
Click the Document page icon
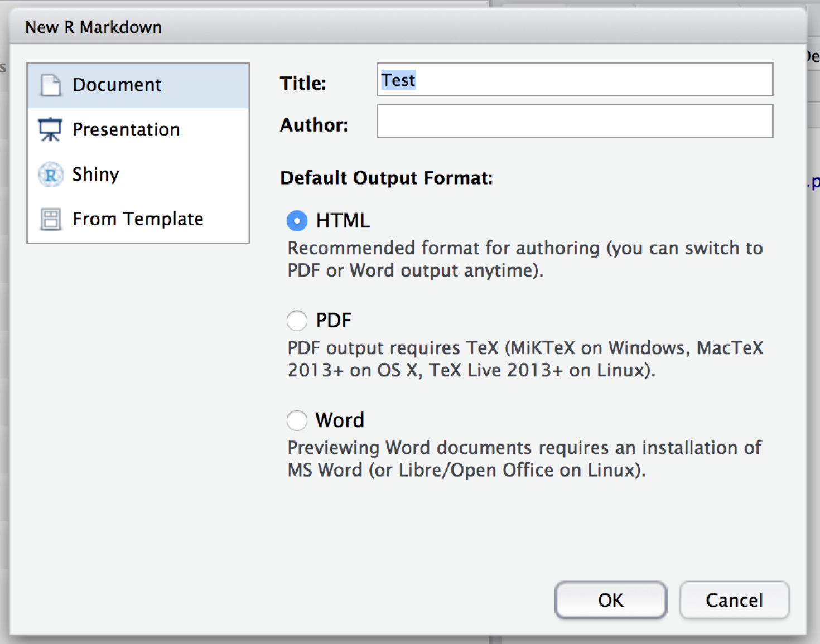click(51, 85)
